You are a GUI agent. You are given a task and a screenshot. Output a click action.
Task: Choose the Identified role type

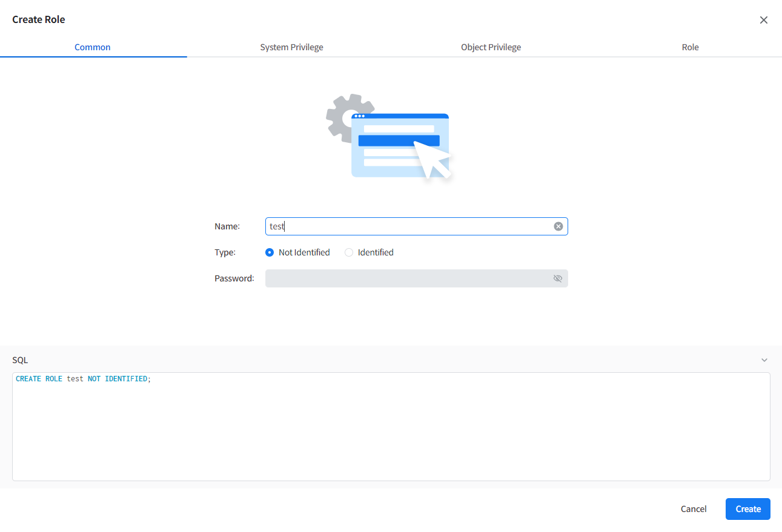[x=349, y=252]
